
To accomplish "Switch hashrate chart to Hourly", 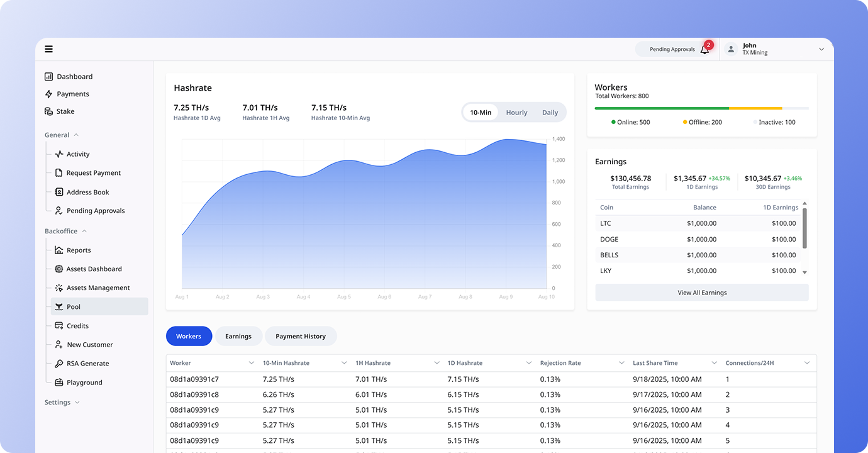I will 516,113.
